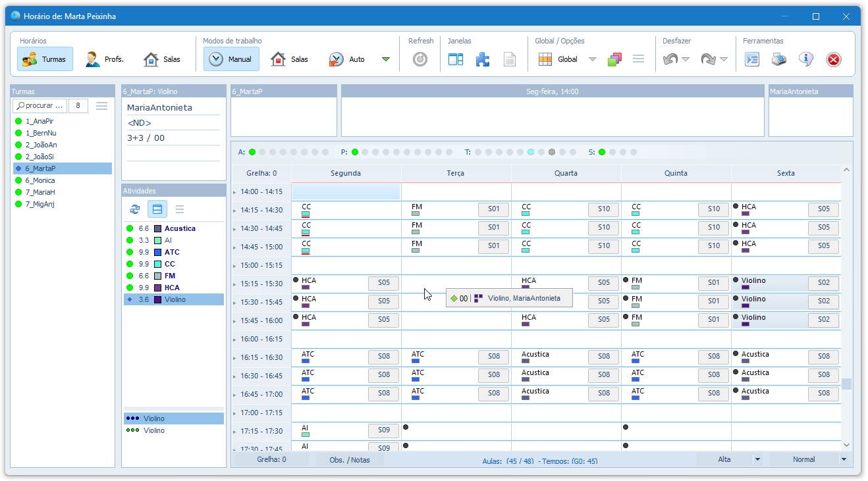Click the Grelha: 0 bottom button
Image resolution: width=868 pixels, height=481 pixels.
coord(271,459)
